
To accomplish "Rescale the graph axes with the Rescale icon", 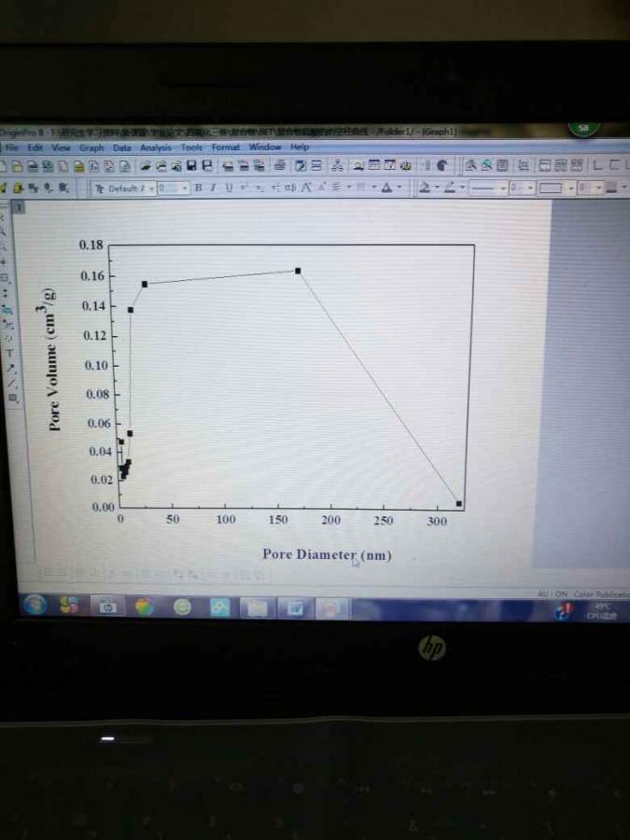I will pyautogui.click(x=524, y=165).
